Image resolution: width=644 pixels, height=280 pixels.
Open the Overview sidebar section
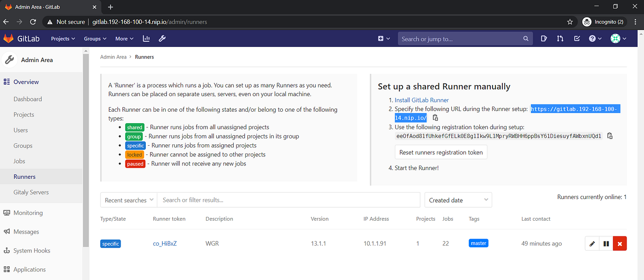26,82
